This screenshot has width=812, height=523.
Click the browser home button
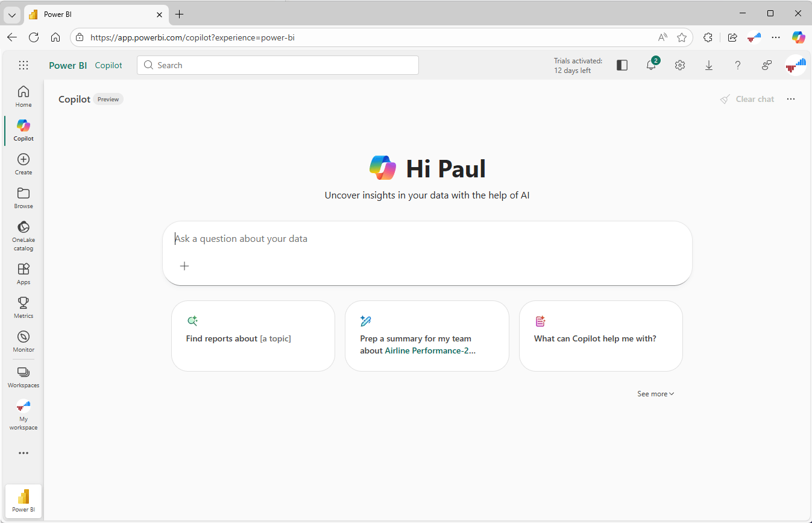[x=55, y=37]
